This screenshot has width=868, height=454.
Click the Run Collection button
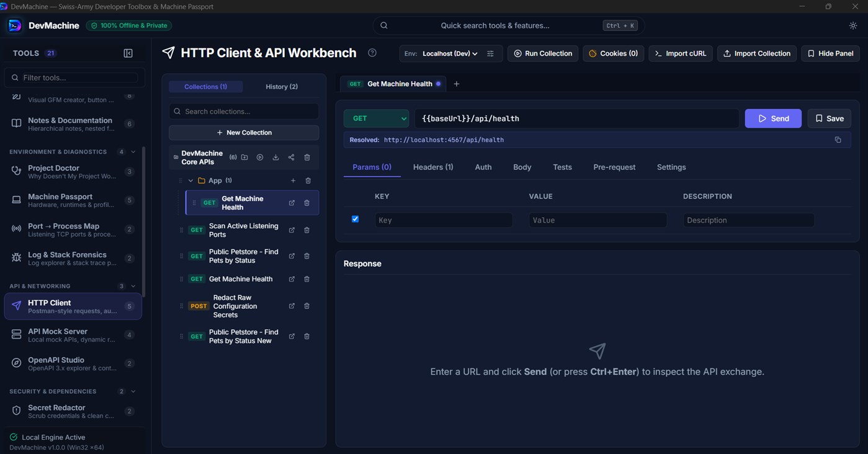click(543, 53)
